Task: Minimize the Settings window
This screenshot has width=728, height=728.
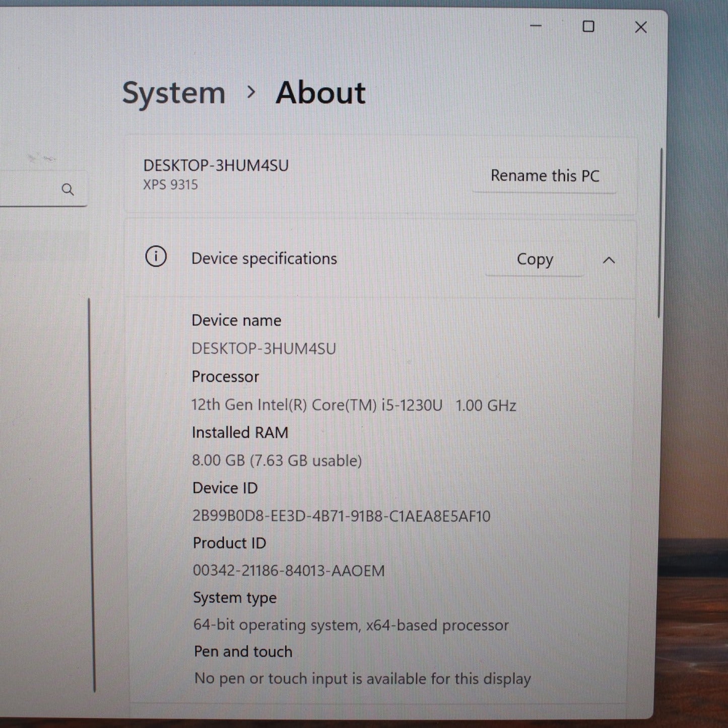Action: pyautogui.click(x=536, y=26)
